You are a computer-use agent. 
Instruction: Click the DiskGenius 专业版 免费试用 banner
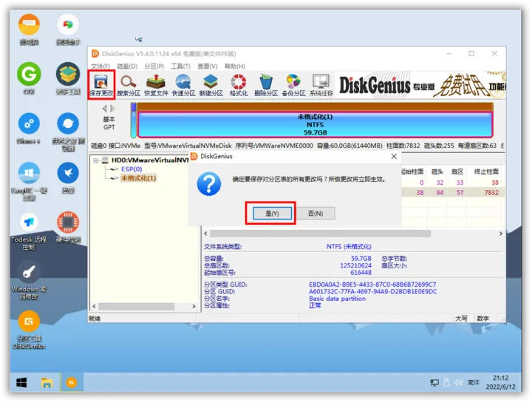[420, 85]
